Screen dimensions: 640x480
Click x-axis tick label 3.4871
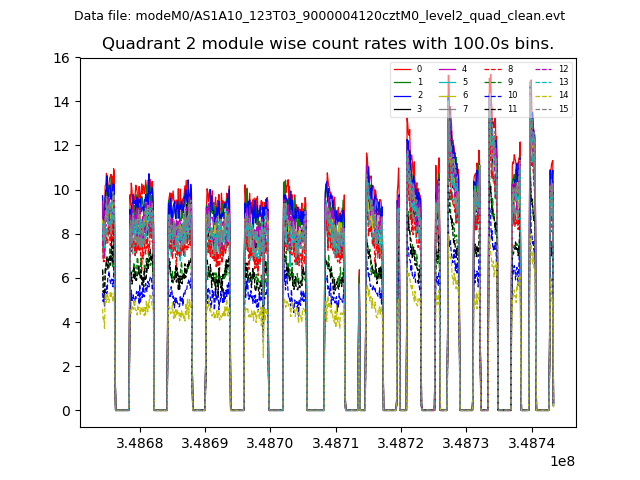(336, 443)
